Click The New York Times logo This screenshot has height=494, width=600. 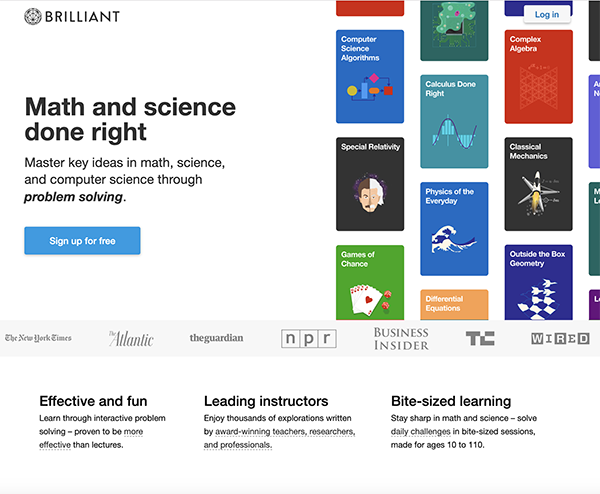tap(38, 338)
